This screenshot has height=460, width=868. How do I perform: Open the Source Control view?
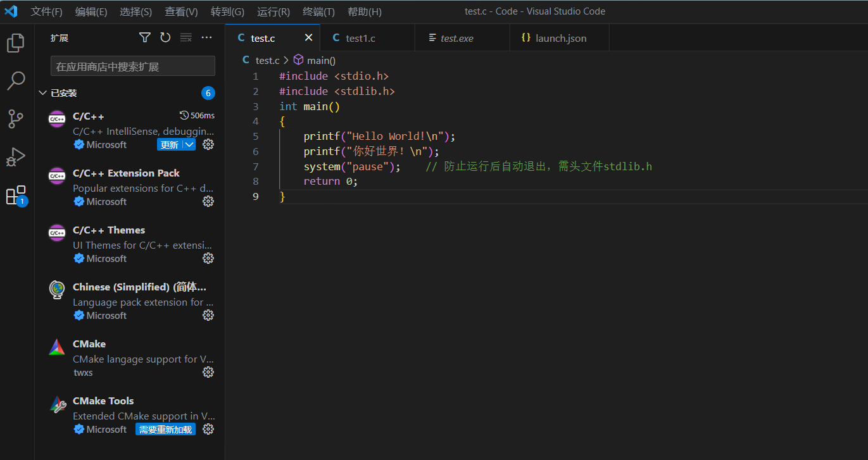(x=16, y=119)
